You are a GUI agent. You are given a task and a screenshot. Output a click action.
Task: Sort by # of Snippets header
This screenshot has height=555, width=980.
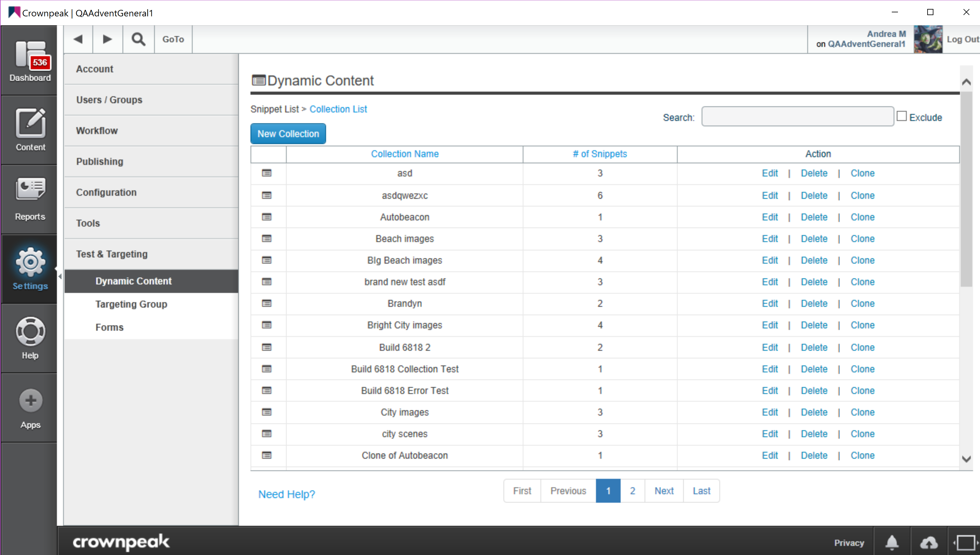pyautogui.click(x=600, y=154)
